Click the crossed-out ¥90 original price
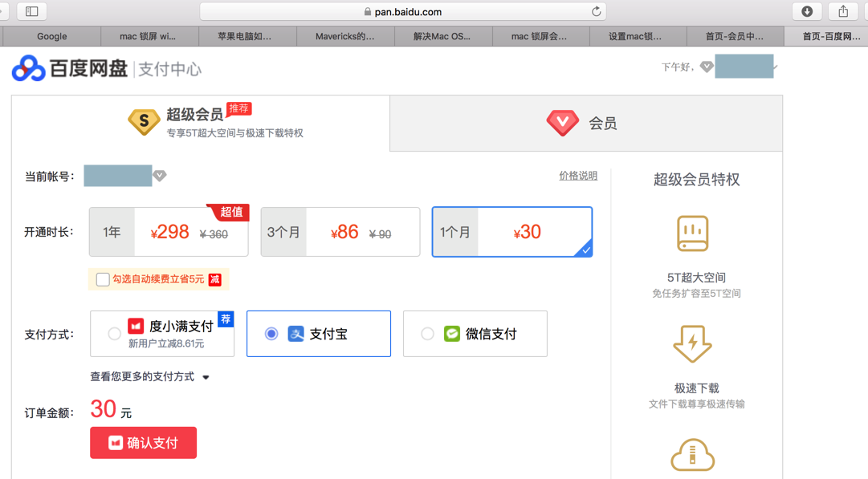The height and width of the screenshot is (479, 868). [x=381, y=234]
